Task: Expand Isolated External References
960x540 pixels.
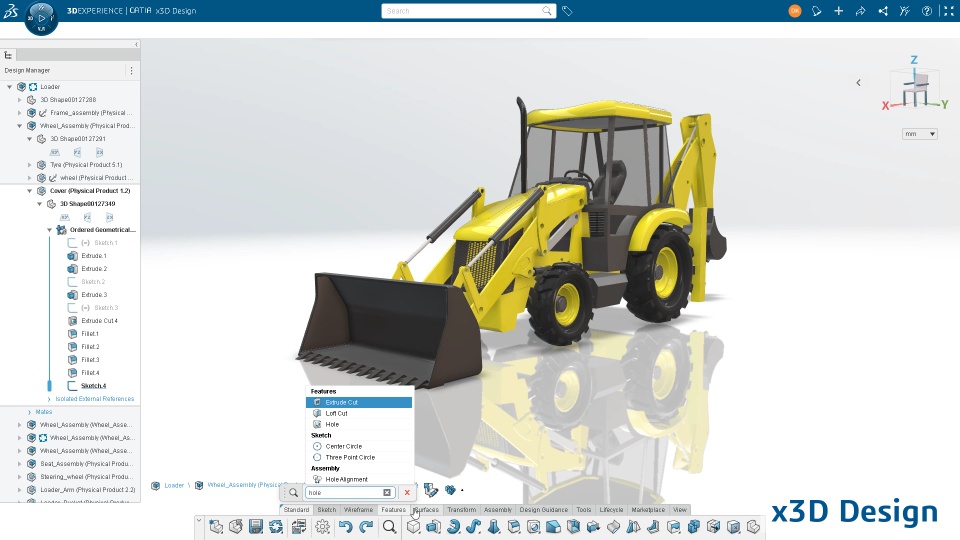Action: [x=50, y=399]
